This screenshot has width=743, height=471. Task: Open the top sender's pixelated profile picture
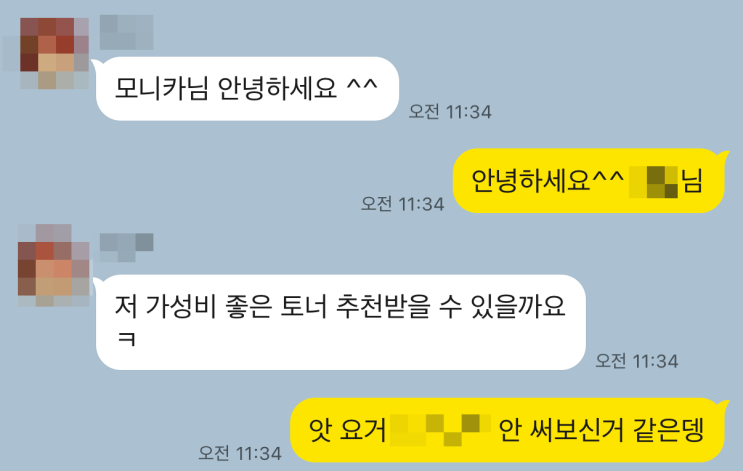54,53
